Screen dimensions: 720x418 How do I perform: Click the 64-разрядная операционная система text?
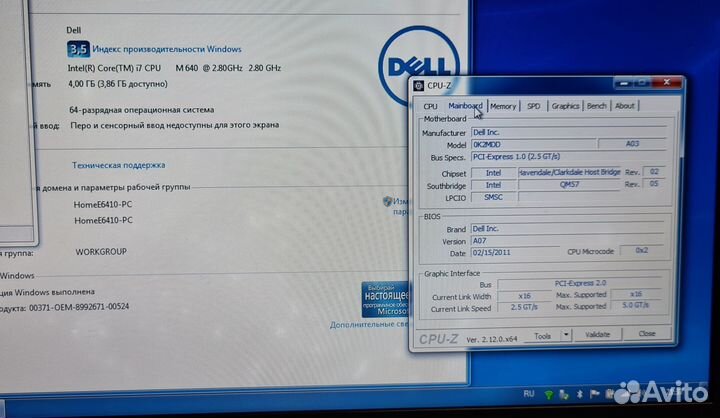[x=141, y=110]
